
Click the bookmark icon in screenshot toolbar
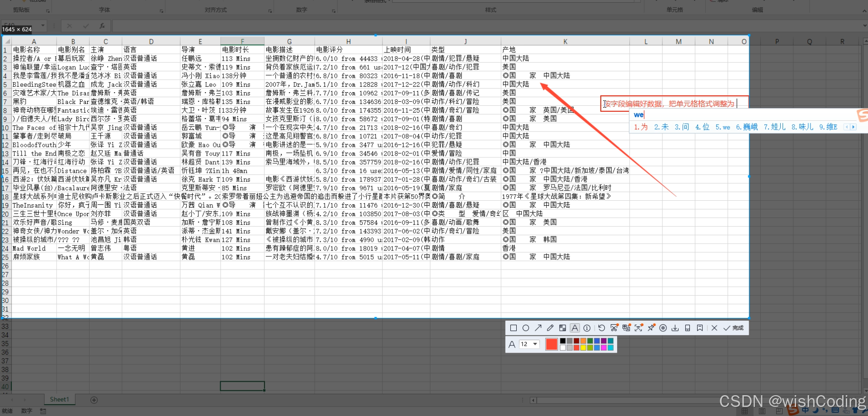click(700, 328)
